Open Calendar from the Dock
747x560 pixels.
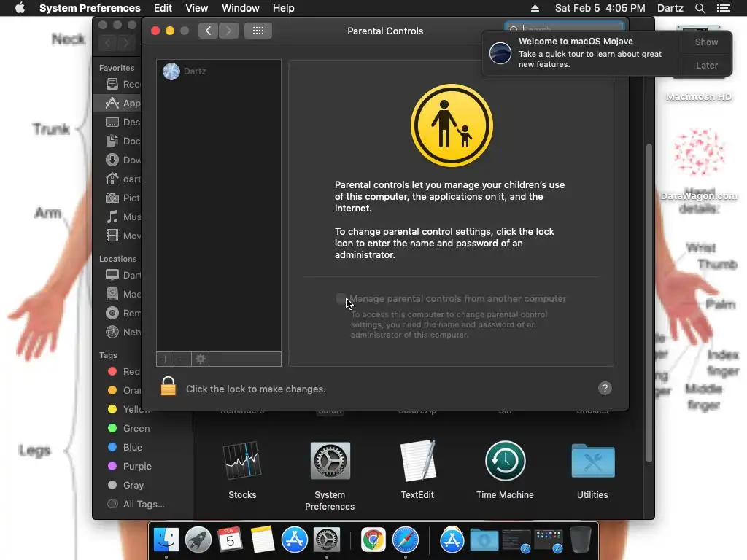pos(230,540)
